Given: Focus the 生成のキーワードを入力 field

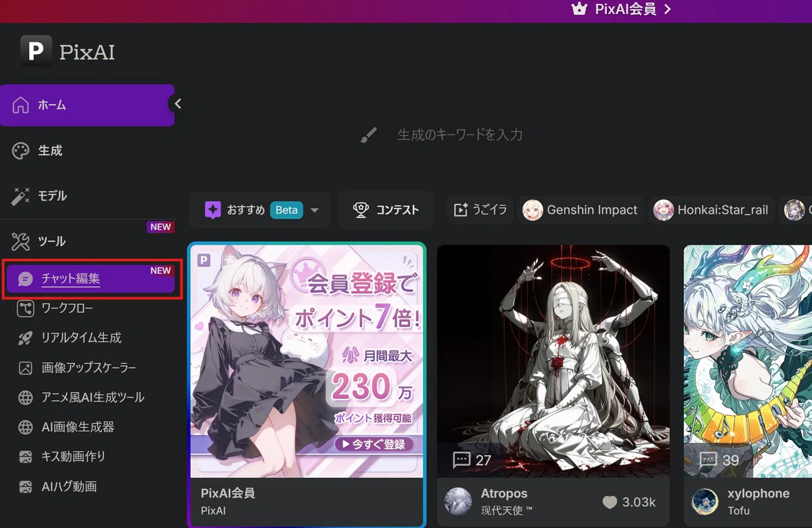Looking at the screenshot, I should pyautogui.click(x=460, y=135).
